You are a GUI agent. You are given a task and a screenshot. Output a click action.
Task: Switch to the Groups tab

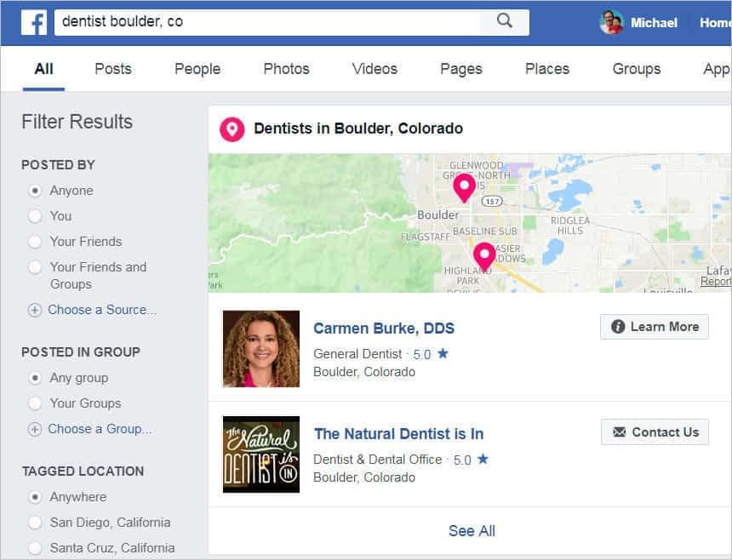click(637, 69)
